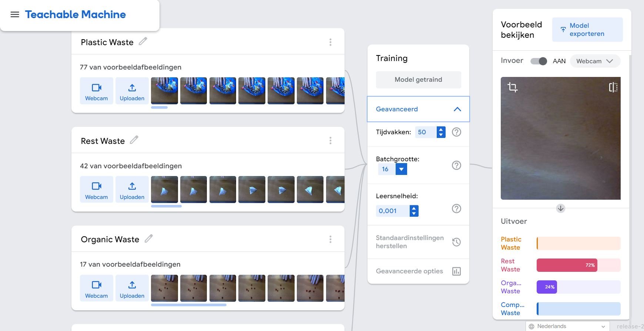Viewport: 644px width, 331px height.
Task: Adjust the Tijdvakken stepper arrows
Action: (441, 132)
